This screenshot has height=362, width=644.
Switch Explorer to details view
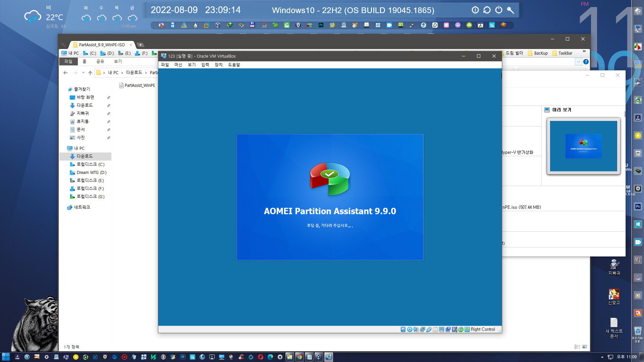(x=577, y=347)
